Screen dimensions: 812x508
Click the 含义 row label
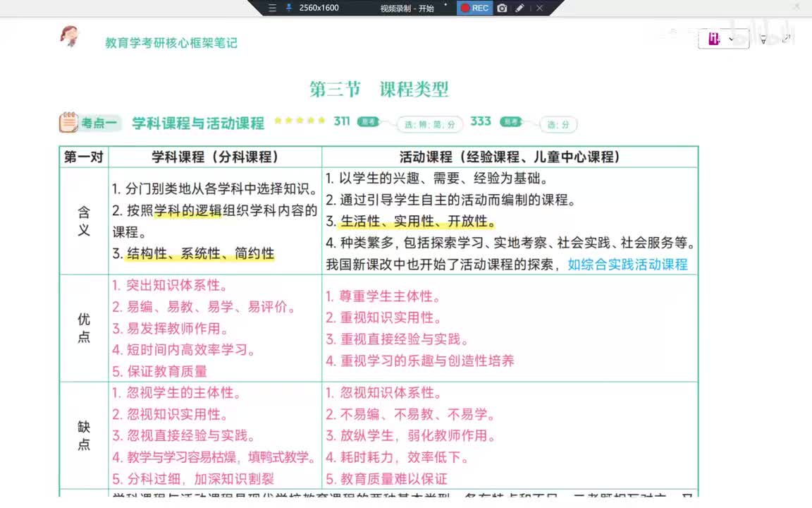coord(84,221)
